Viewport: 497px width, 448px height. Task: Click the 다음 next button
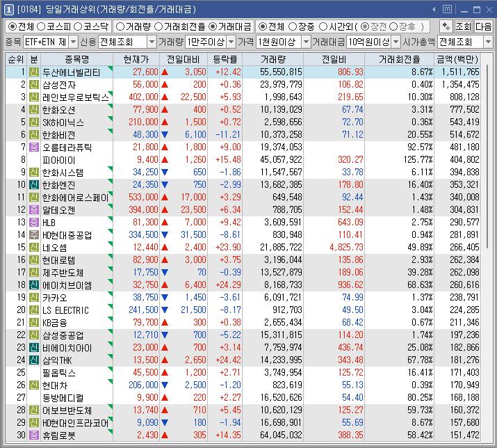(x=483, y=26)
